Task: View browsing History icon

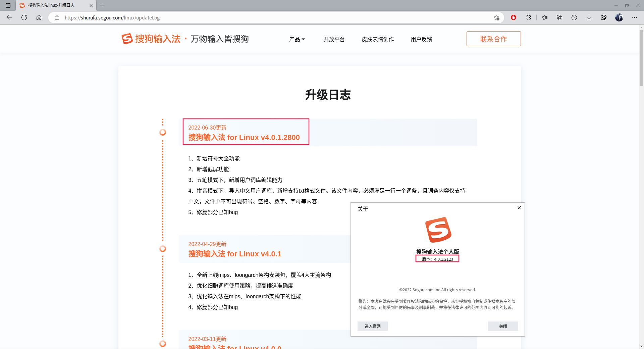Action: [574, 17]
